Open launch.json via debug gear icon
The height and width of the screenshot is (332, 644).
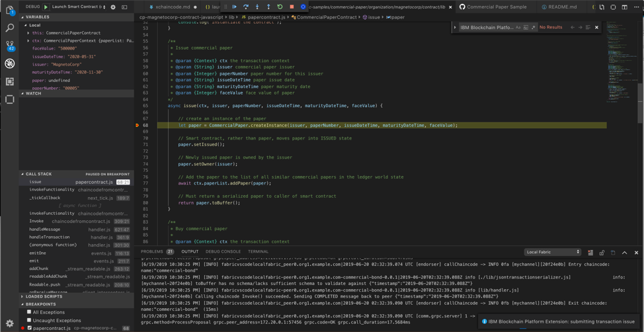tap(113, 7)
